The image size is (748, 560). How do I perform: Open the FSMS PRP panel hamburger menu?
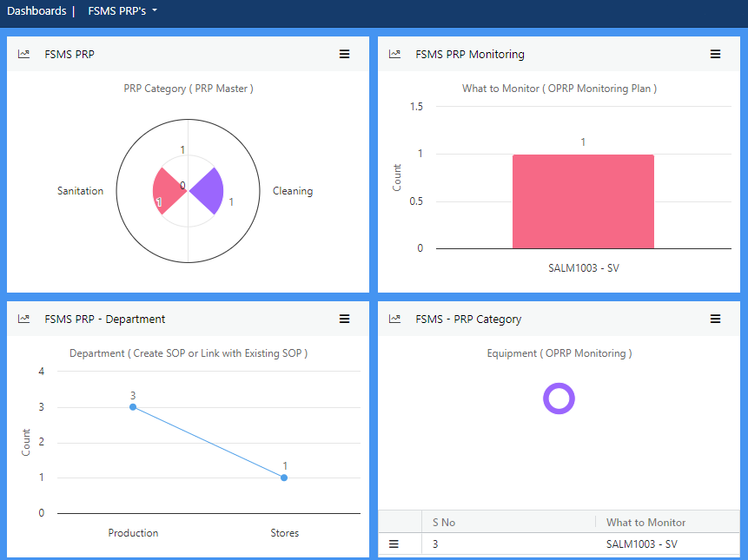pos(344,54)
